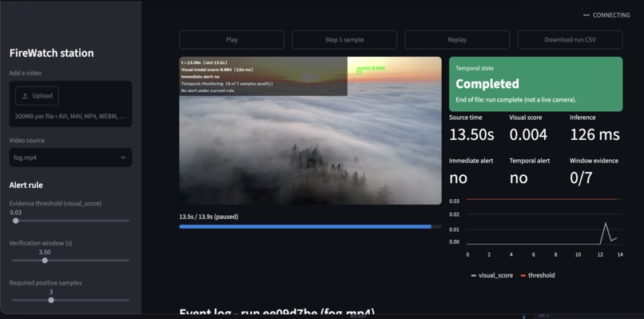This screenshot has height=319, width=644.
Task: Click the Upload video button
Action: click(x=37, y=96)
